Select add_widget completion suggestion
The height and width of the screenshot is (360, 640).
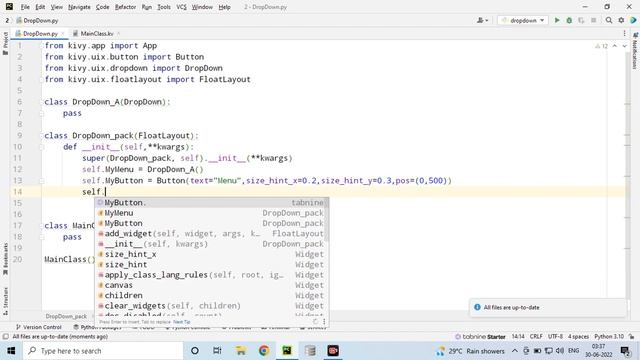(x=211, y=233)
